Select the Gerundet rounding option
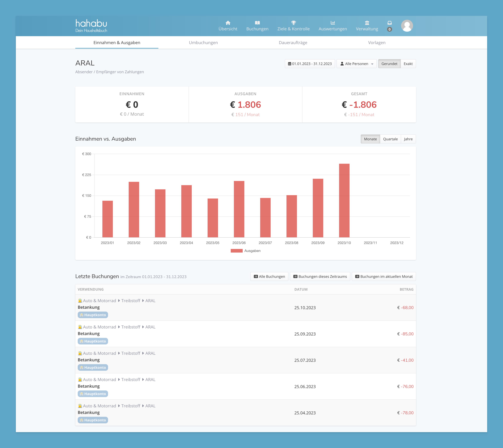 tap(389, 64)
